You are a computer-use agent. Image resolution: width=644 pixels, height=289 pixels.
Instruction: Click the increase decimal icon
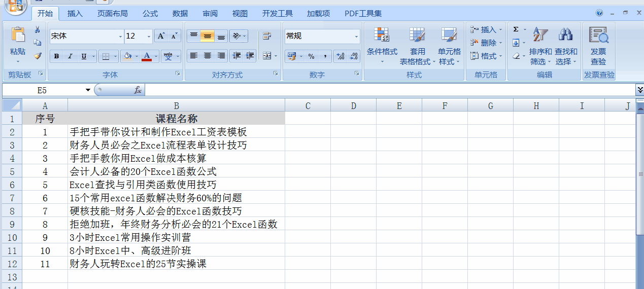[x=341, y=56]
